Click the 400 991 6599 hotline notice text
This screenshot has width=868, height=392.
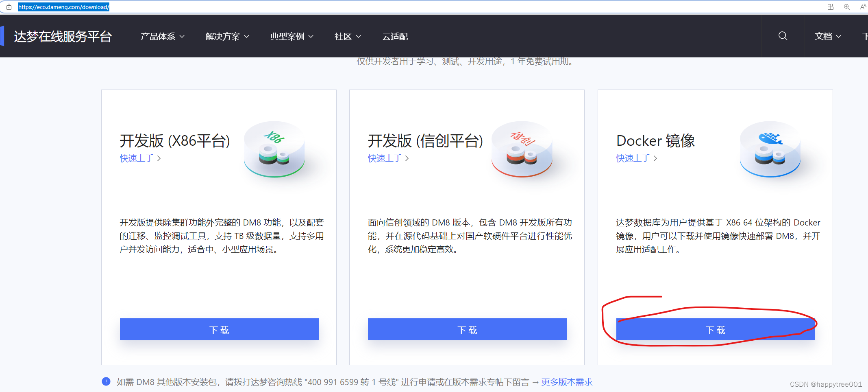[323, 382]
